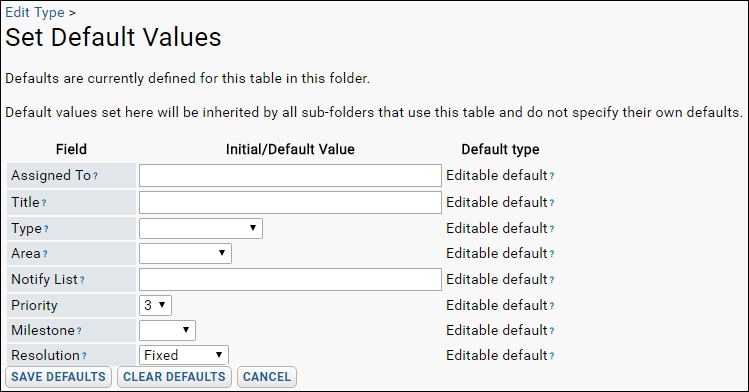Open Editable default help in Title row
The width and height of the screenshot is (749, 392).
[552, 203]
